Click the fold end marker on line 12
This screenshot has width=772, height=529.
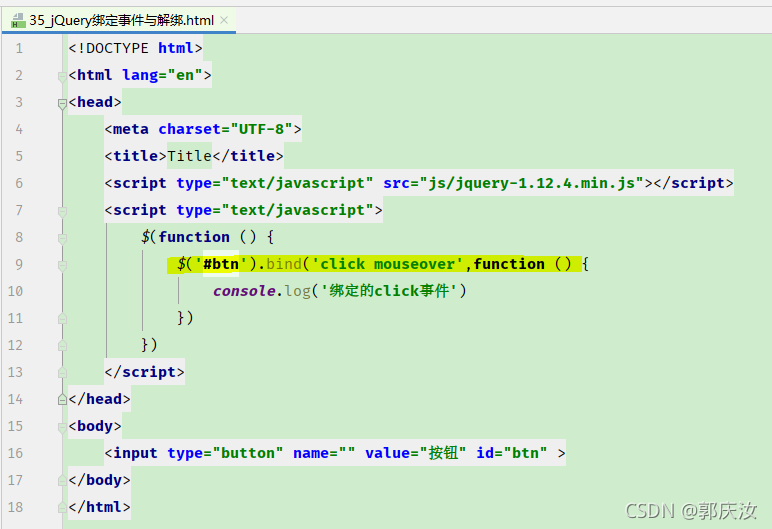62,346
